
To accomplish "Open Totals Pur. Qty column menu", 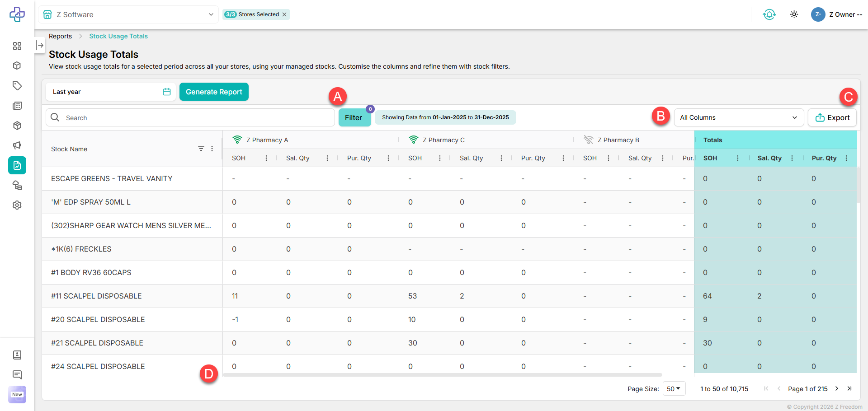I will pos(846,158).
